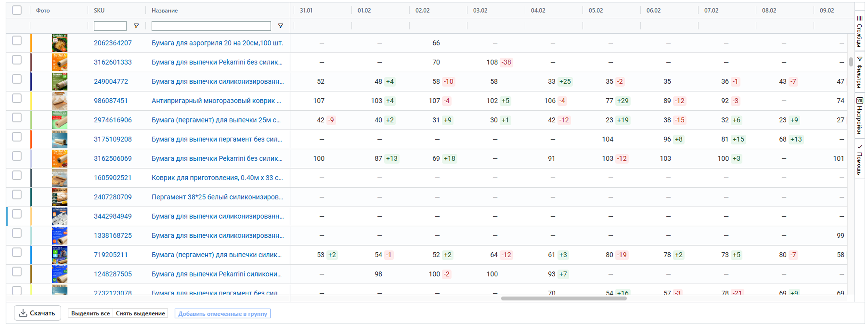Click product thumbnail for SKU 249004772
The width and height of the screenshot is (868, 324).
pyautogui.click(x=60, y=82)
